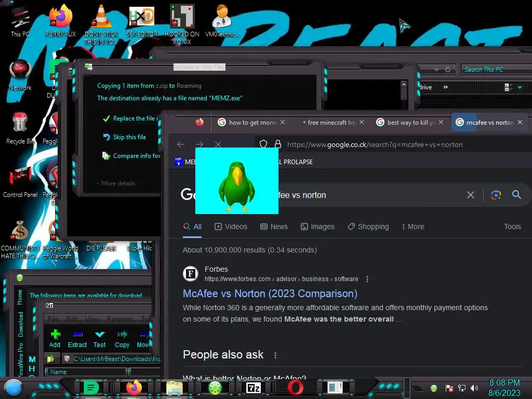
Task: Open Opera from the taskbar
Action: [x=296, y=388]
